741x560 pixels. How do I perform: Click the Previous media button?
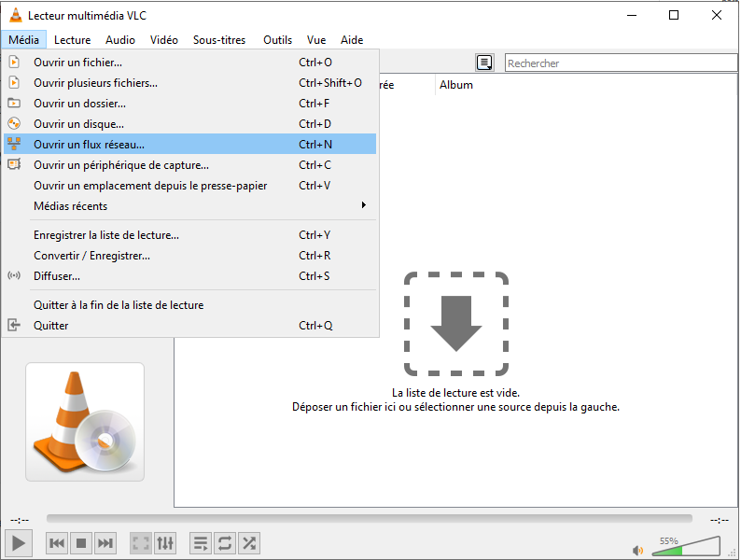[x=57, y=543]
